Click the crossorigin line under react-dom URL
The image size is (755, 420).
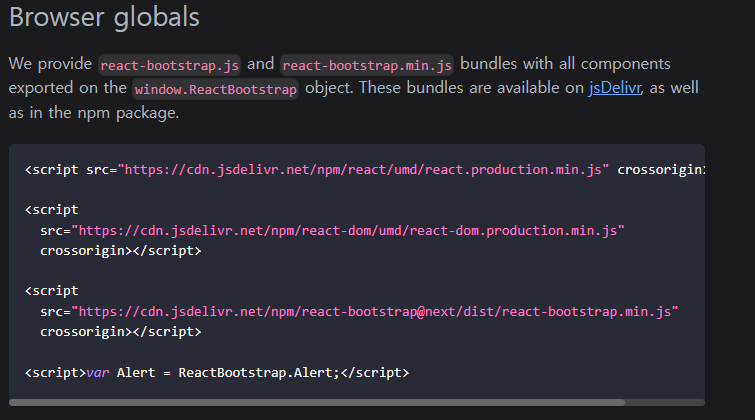[x=120, y=251]
